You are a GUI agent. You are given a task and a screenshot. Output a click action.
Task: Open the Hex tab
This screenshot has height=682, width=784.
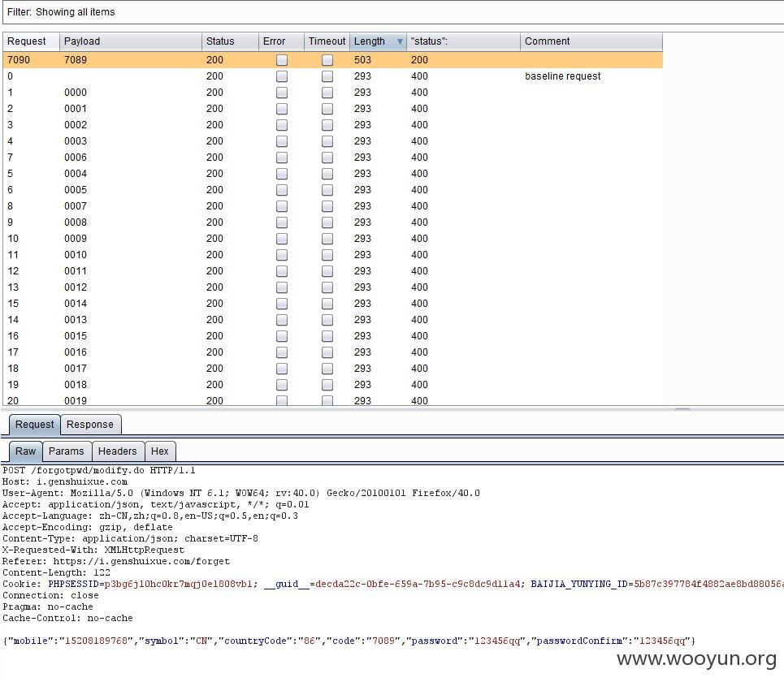pyautogui.click(x=160, y=451)
